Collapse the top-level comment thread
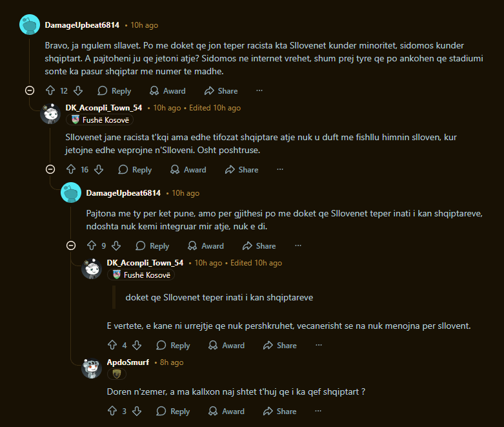Screen dimensions: 504x427 pos(30,91)
